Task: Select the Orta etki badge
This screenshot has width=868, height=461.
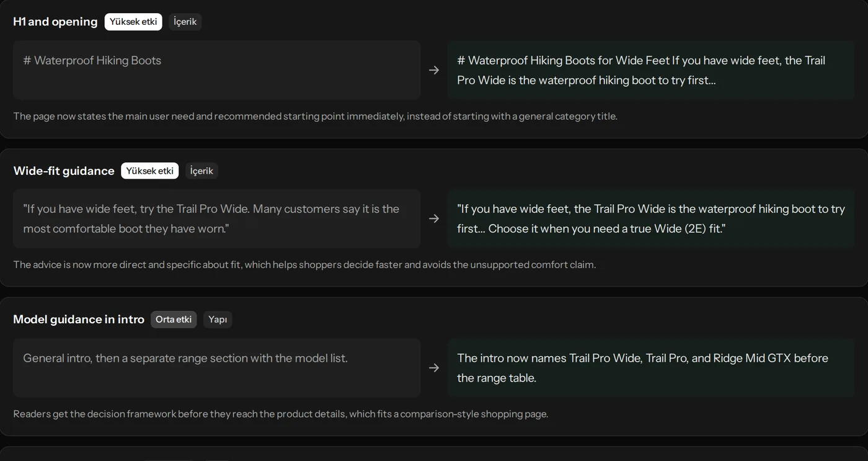Action: click(x=174, y=320)
